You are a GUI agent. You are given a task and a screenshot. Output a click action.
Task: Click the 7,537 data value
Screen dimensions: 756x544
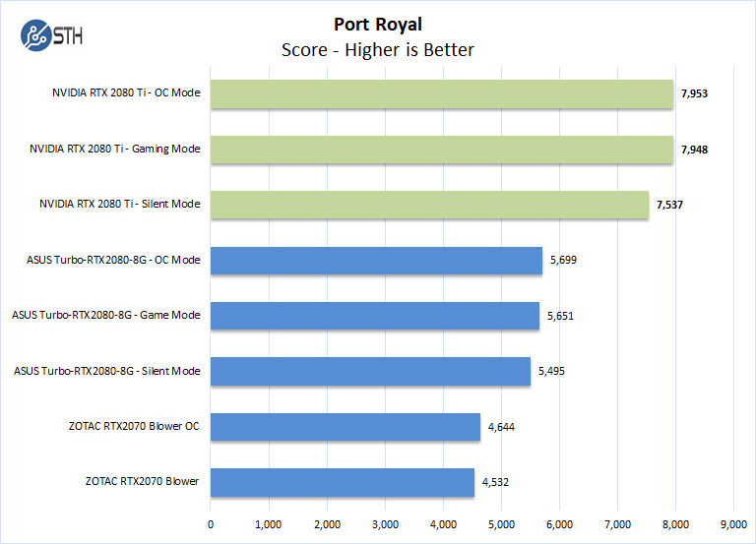669,205
